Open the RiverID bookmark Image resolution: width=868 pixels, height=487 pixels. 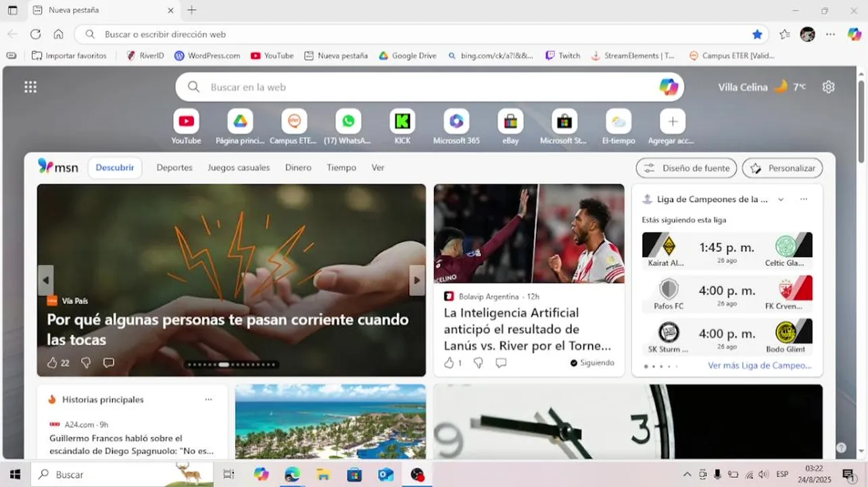coord(145,55)
